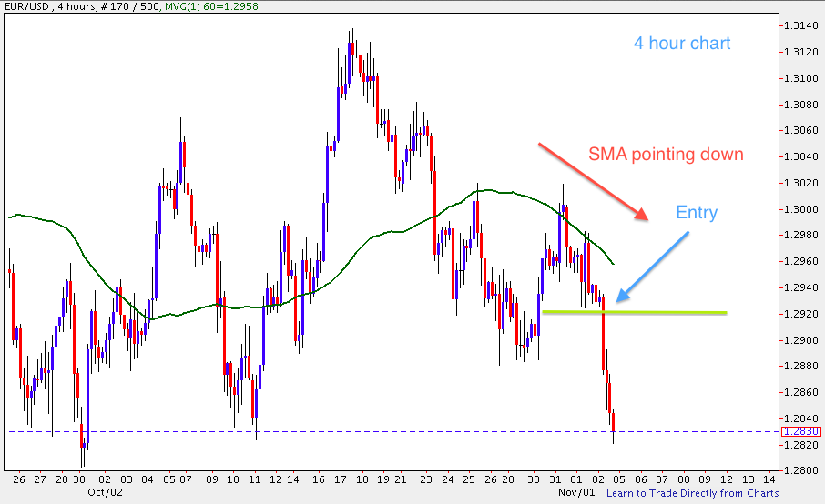This screenshot has height=504, width=825.
Task: Click the 'SMA pointing down' annotation text
Action: [666, 154]
